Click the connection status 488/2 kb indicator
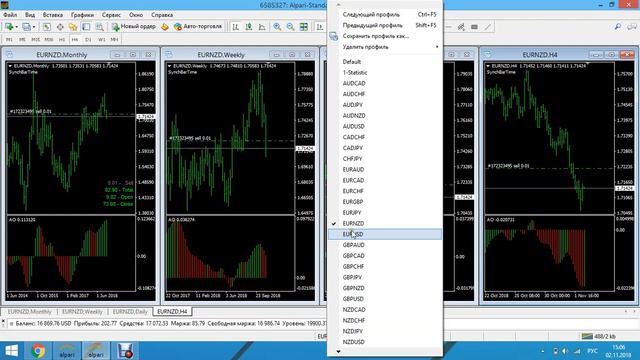640x360 pixels. point(598,336)
